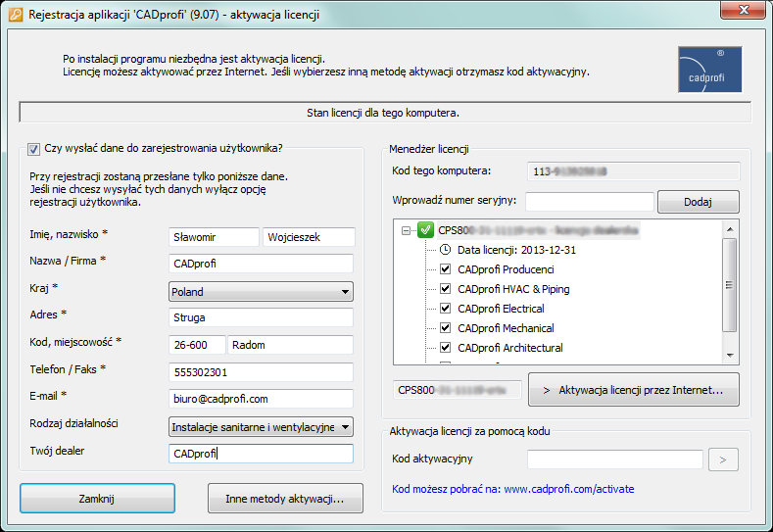Image resolution: width=773 pixels, height=532 pixels.
Task: Click the Zamknij button
Action: click(97, 499)
